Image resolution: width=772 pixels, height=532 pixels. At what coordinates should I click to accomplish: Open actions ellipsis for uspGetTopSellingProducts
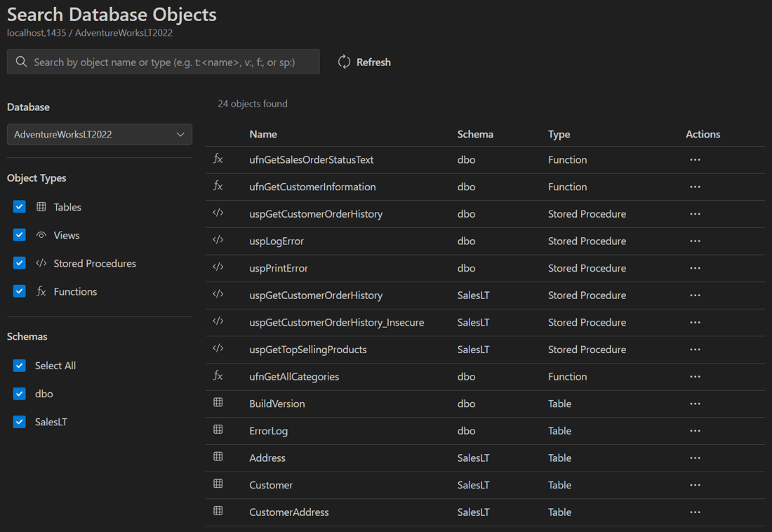coord(695,350)
